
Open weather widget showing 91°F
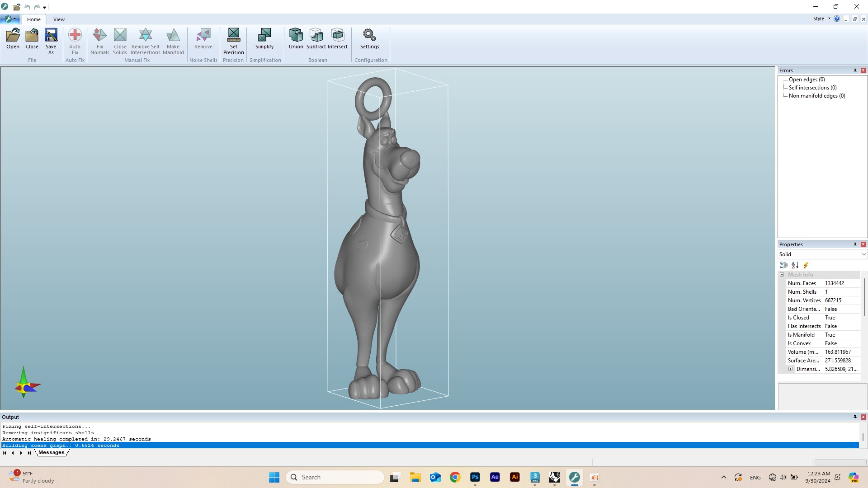tap(32, 477)
